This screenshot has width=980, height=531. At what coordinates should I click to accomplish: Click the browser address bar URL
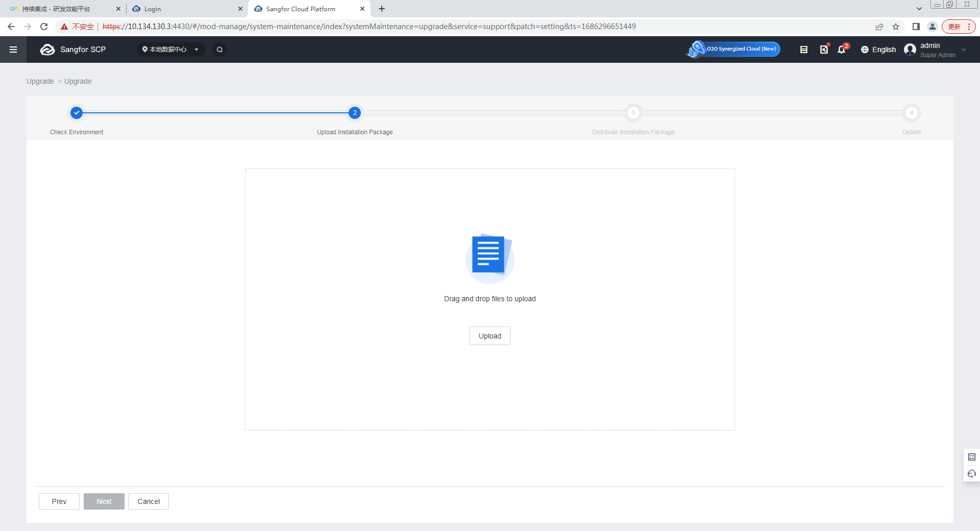click(369, 27)
